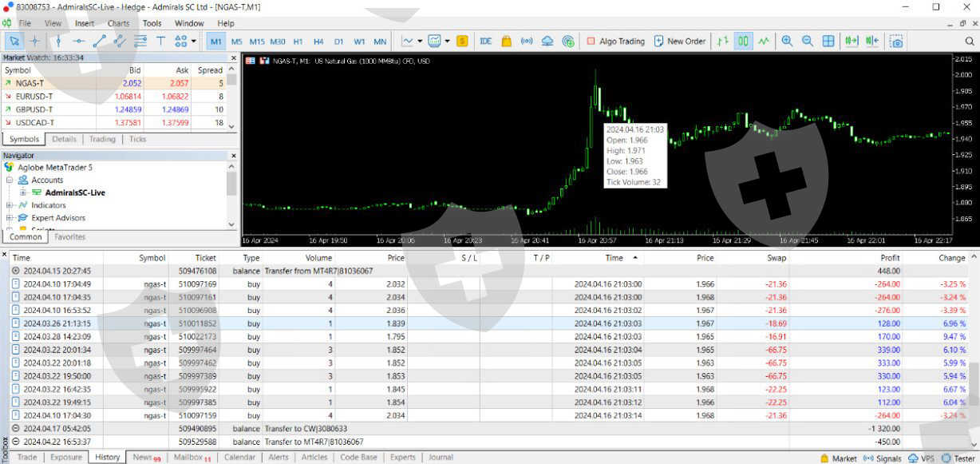Screen dimensions: 980x464
Task: Open the objects shapes dropdown arrow
Action: [x=193, y=41]
